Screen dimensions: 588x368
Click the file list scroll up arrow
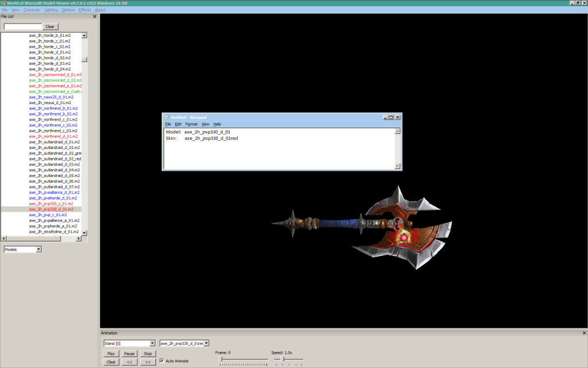click(x=84, y=35)
